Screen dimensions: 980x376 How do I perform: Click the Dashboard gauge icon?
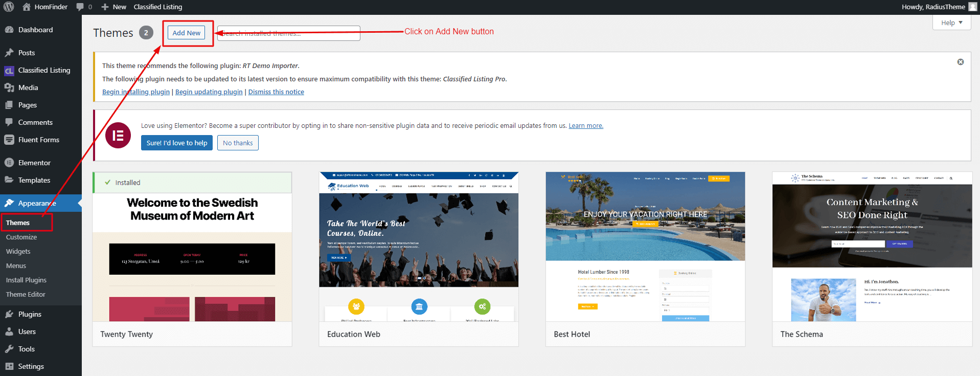(9, 30)
